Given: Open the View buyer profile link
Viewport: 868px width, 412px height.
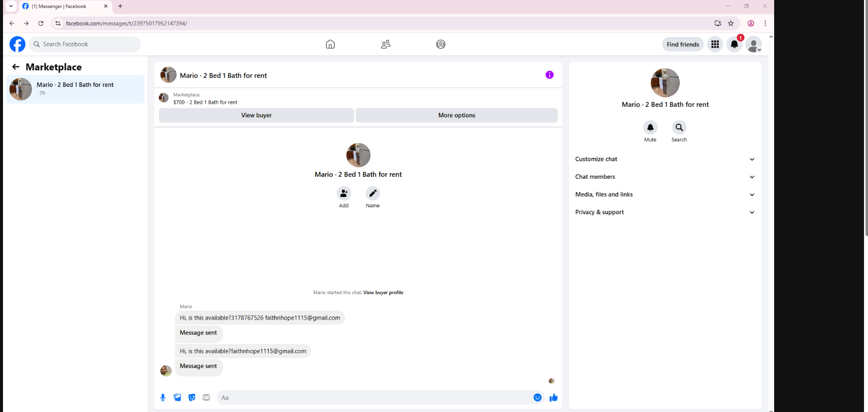Looking at the screenshot, I should (383, 293).
